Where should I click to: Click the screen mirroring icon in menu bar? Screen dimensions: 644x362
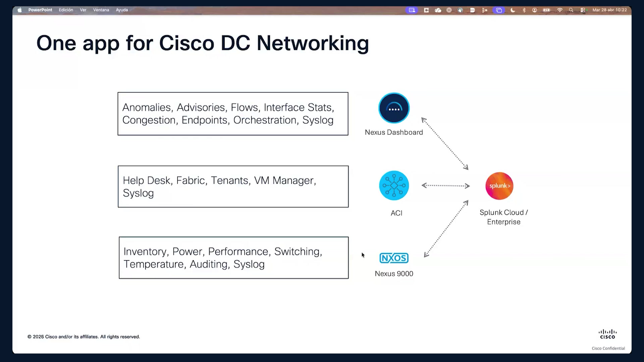click(499, 10)
